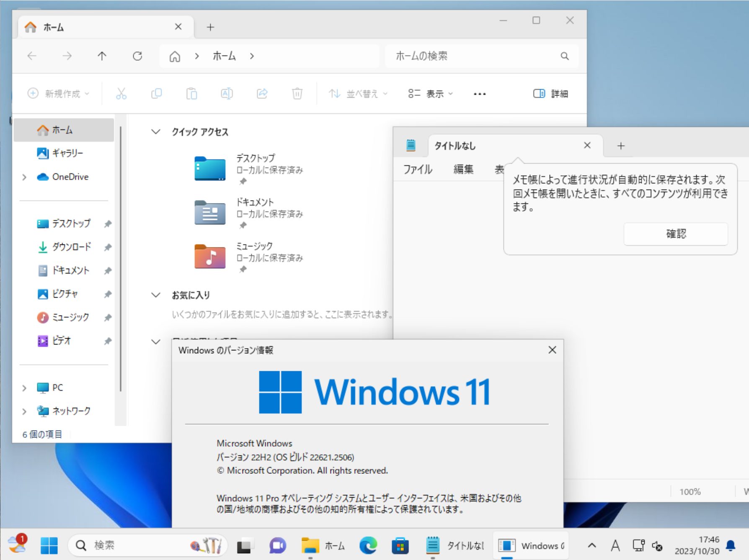The width and height of the screenshot is (749, 560).
Task: Open the View dropdown
Action: tap(430, 94)
